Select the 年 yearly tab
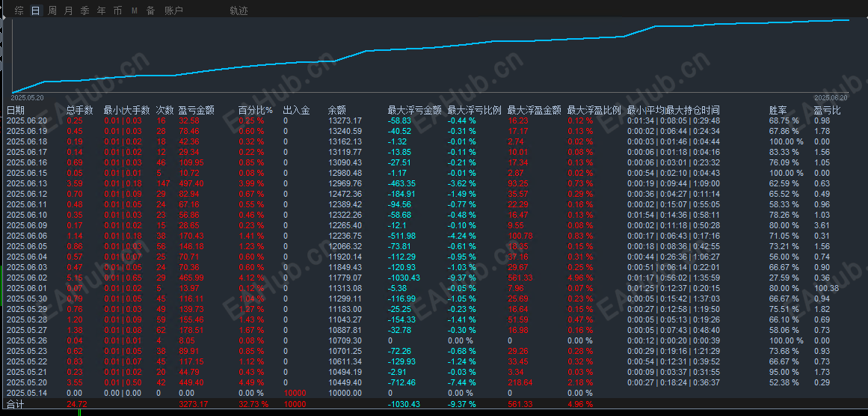868x416 pixels. coord(101,10)
